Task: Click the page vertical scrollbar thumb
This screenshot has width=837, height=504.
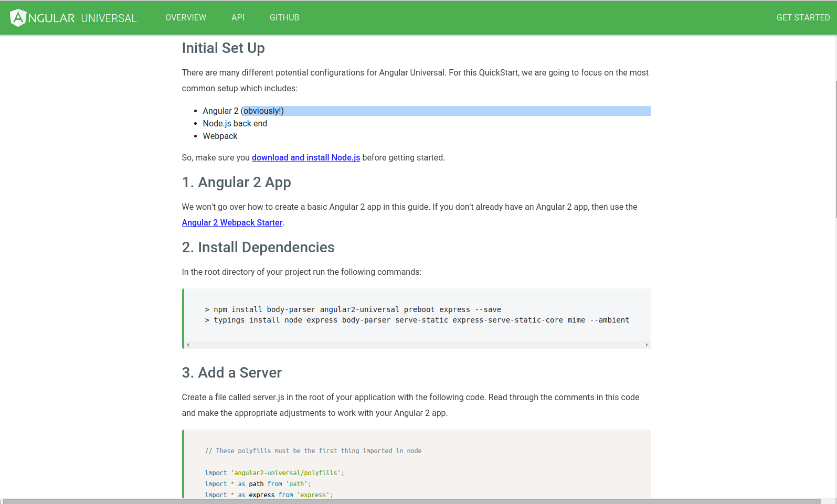Action: tap(835, 149)
